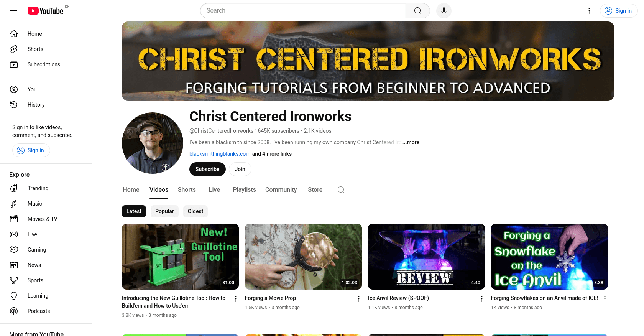Open the hamburger guide menu
Image resolution: width=644 pixels, height=336 pixels.
14,11
